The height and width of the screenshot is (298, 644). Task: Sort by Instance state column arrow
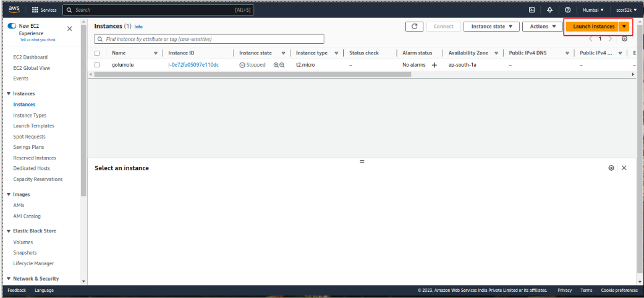(x=283, y=53)
